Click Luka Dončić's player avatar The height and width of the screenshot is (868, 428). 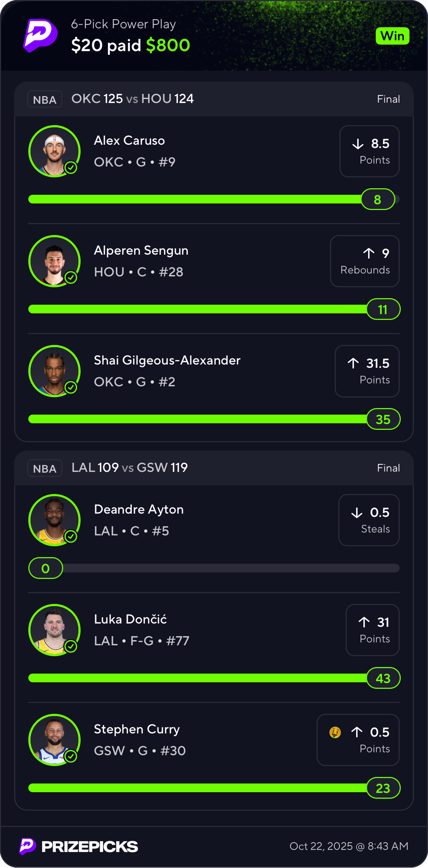54,630
